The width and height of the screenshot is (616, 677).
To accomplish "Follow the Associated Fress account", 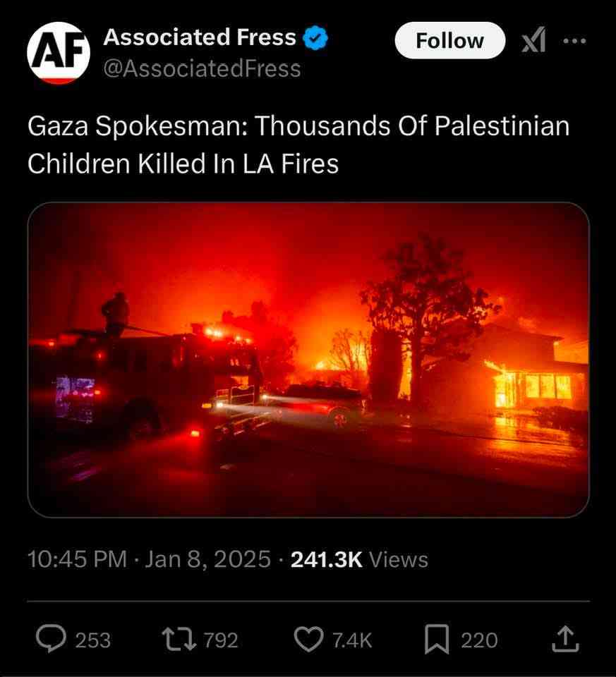I will [449, 41].
